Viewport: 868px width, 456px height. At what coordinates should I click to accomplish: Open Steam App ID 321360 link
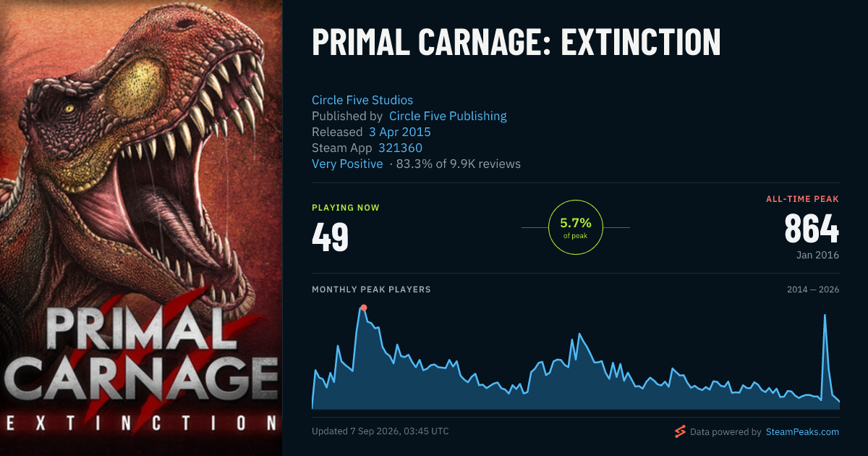click(401, 148)
